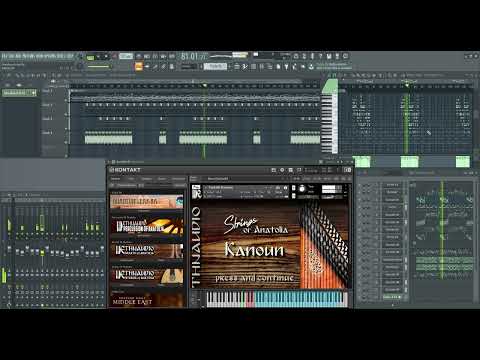Click the highlighted yellow-green fader in the mixer

(x=42, y=253)
